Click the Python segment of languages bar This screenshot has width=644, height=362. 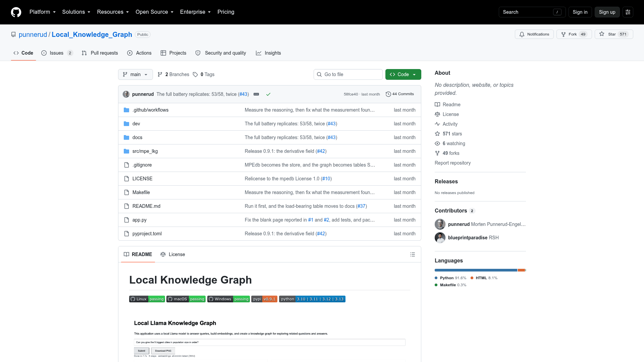click(476, 270)
